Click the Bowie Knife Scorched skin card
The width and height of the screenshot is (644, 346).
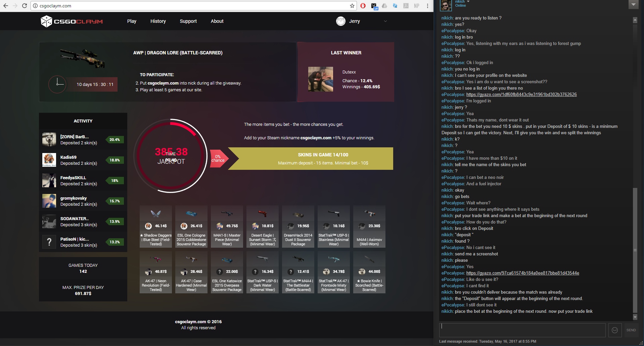pos(369,272)
